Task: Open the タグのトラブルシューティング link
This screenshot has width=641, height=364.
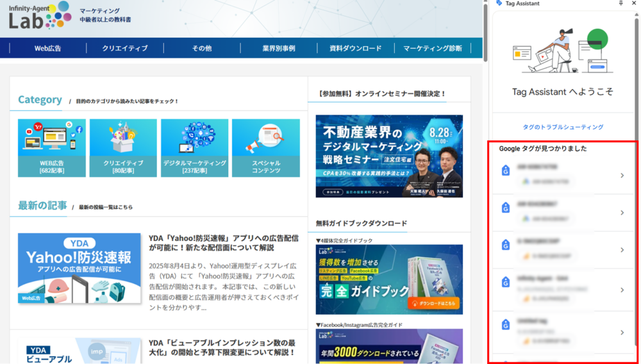Action: pos(563,127)
